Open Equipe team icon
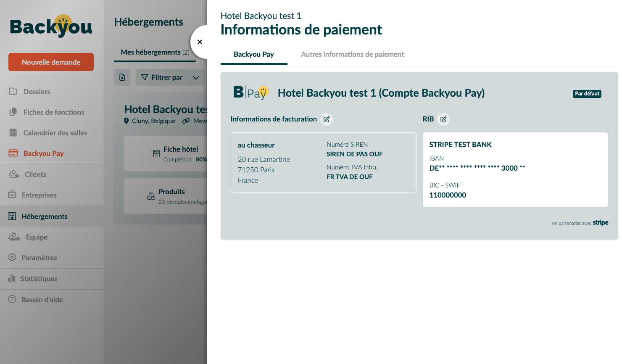 click(14, 237)
